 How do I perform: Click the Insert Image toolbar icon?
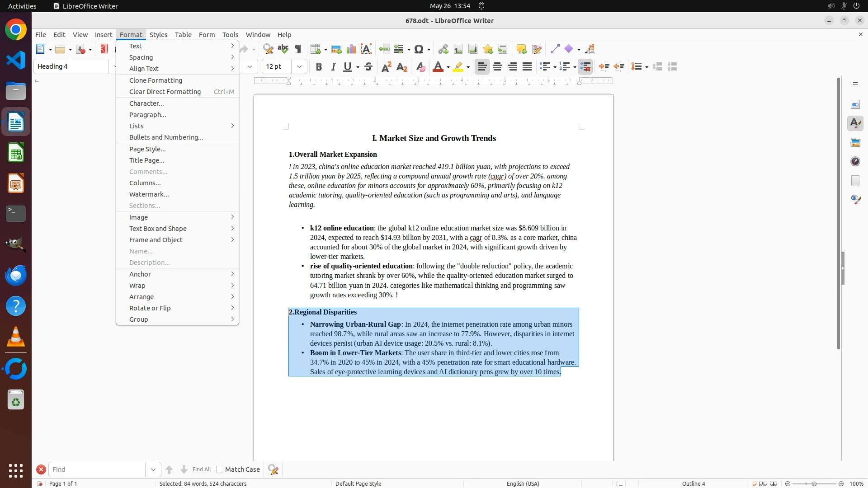pyautogui.click(x=336, y=49)
